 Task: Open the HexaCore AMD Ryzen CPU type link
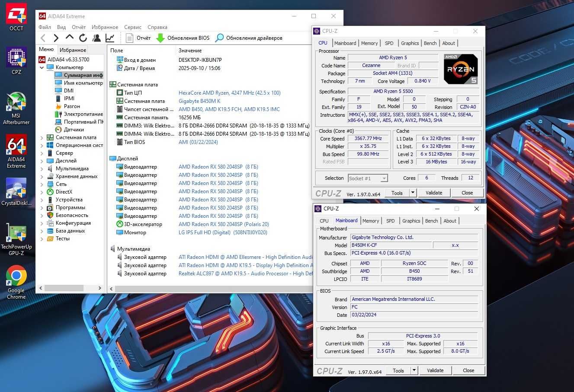click(x=230, y=93)
